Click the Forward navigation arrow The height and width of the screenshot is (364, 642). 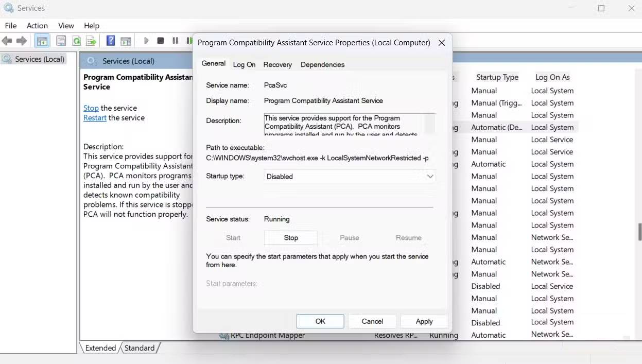(22, 41)
